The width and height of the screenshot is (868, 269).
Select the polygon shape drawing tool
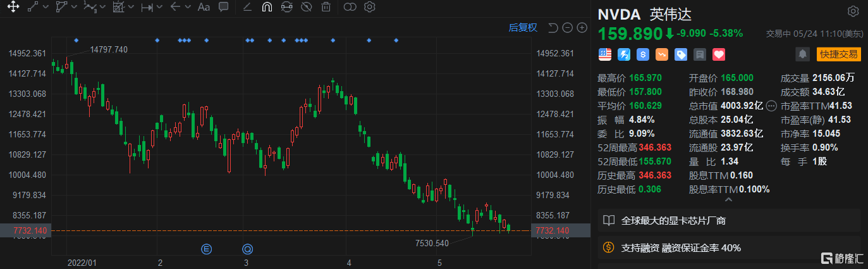[61, 8]
